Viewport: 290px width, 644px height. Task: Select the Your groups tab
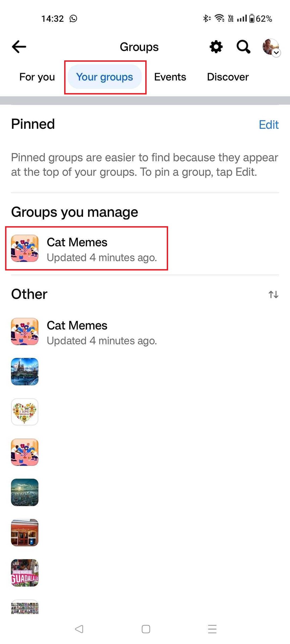click(x=105, y=77)
